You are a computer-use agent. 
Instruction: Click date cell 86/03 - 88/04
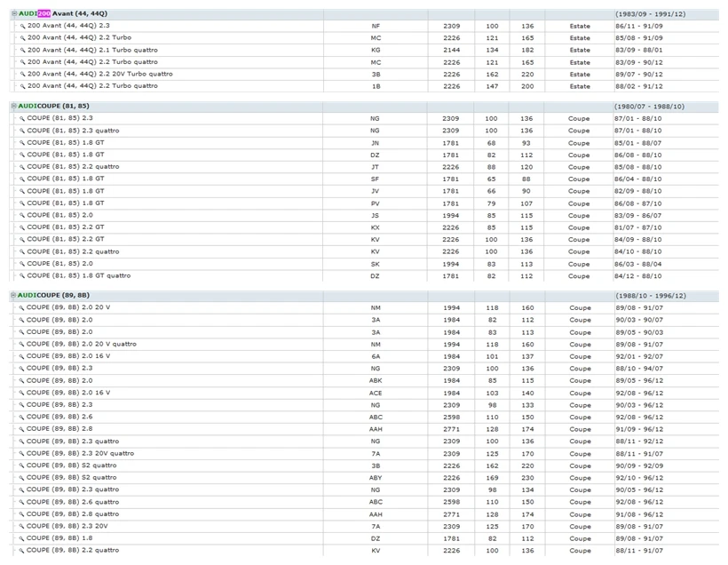click(638, 265)
